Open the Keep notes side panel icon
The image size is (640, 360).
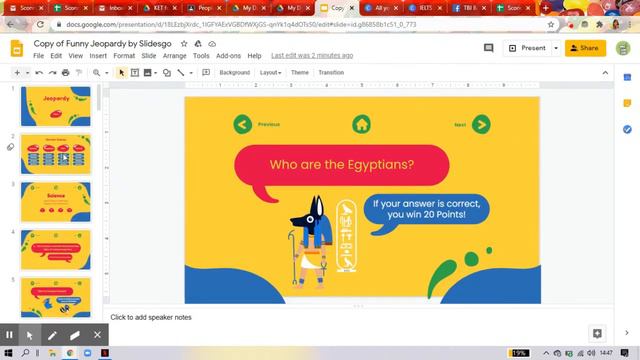tap(627, 103)
